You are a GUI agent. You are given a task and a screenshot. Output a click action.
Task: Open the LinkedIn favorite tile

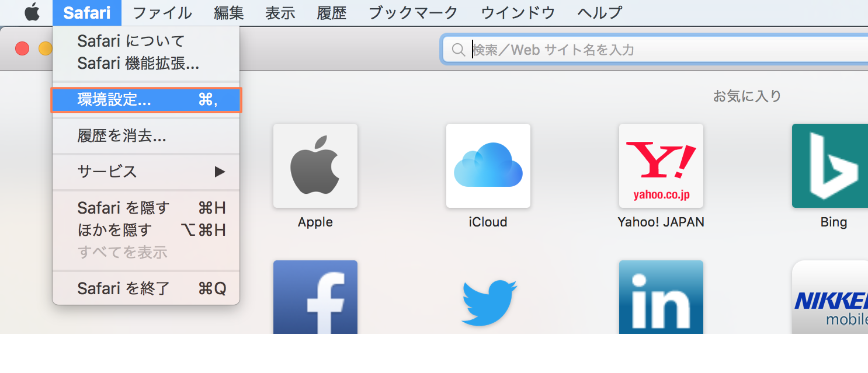[x=661, y=297]
